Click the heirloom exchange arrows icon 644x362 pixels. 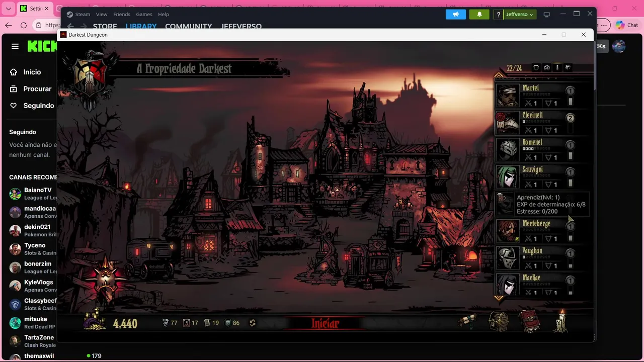[253, 323]
